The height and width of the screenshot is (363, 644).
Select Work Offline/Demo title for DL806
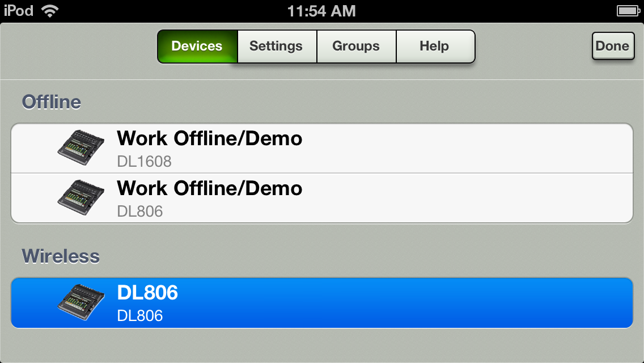(x=209, y=188)
